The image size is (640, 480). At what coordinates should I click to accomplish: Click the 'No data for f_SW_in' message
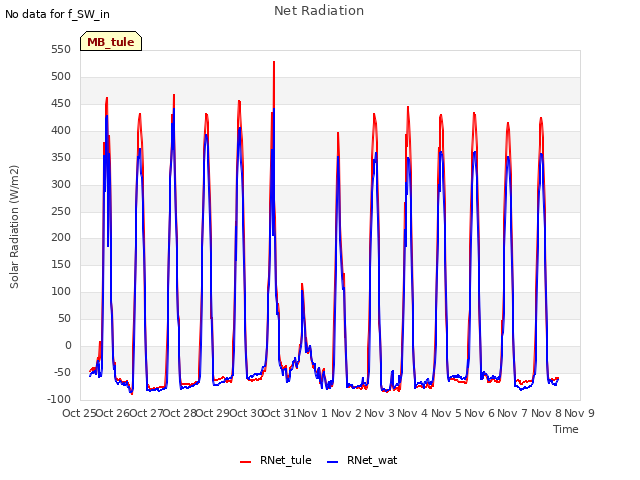[57, 14]
